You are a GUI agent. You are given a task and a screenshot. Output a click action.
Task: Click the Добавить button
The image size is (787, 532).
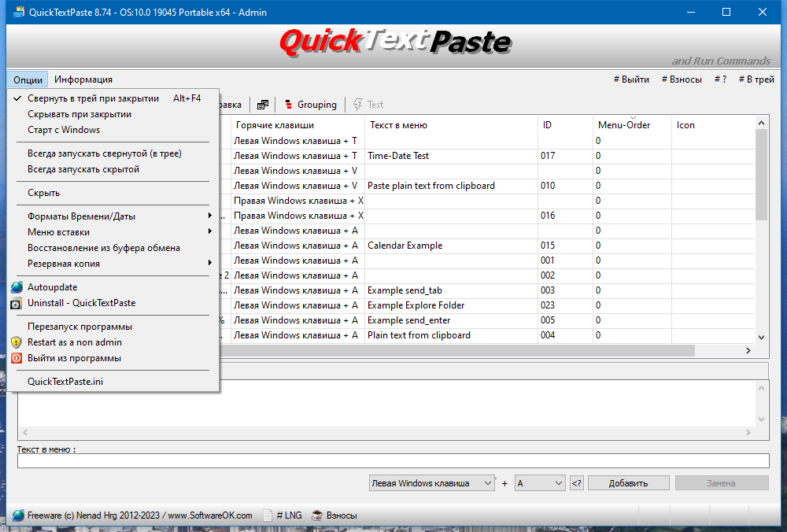pyautogui.click(x=628, y=483)
